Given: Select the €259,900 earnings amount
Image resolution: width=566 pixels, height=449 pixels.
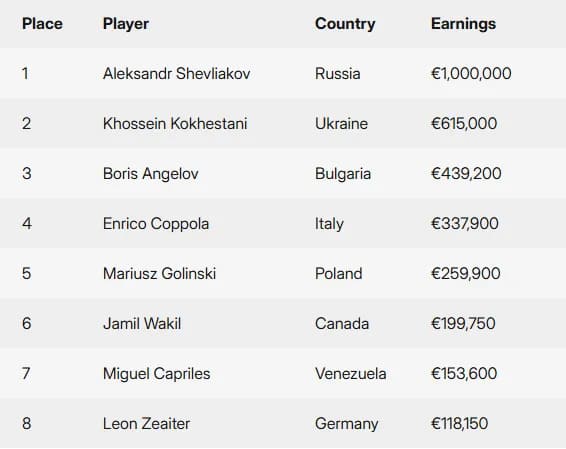Looking at the screenshot, I should [466, 273].
